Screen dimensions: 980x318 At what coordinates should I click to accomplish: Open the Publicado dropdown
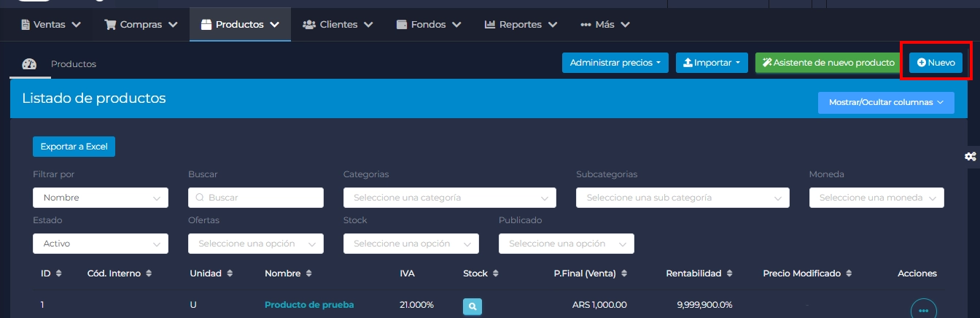(567, 244)
